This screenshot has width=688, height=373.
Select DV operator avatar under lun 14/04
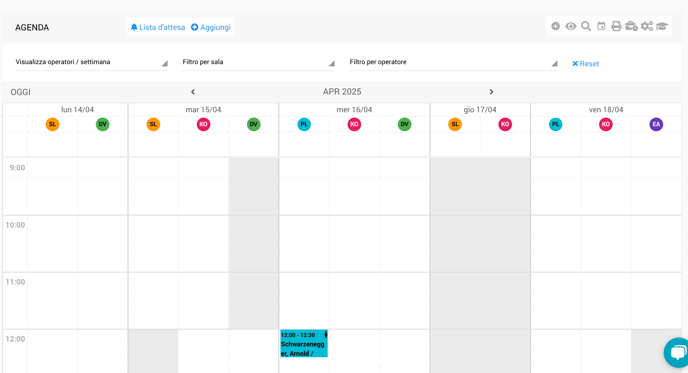(x=103, y=124)
